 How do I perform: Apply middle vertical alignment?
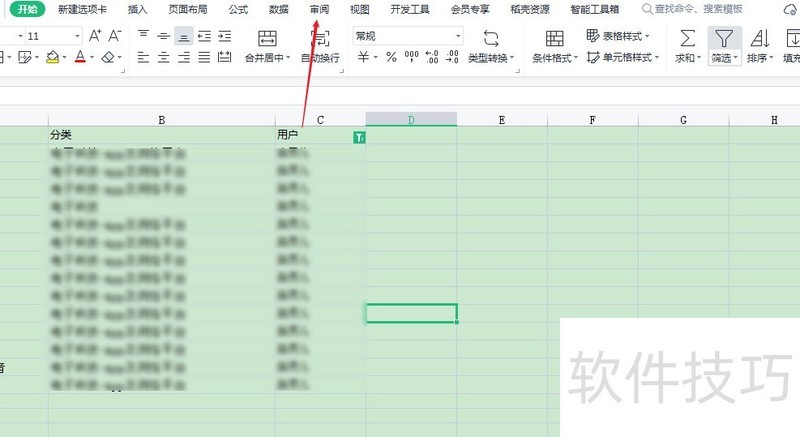click(164, 36)
